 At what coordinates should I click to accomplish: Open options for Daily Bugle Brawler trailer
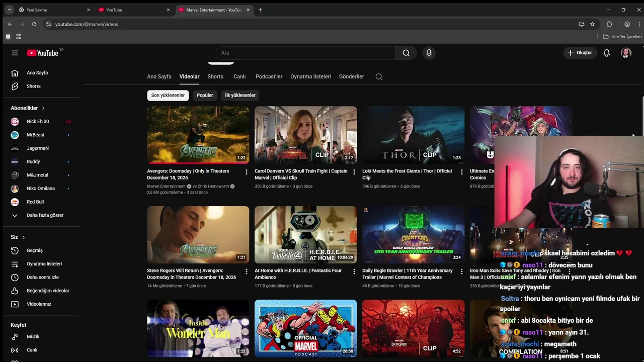(x=461, y=271)
